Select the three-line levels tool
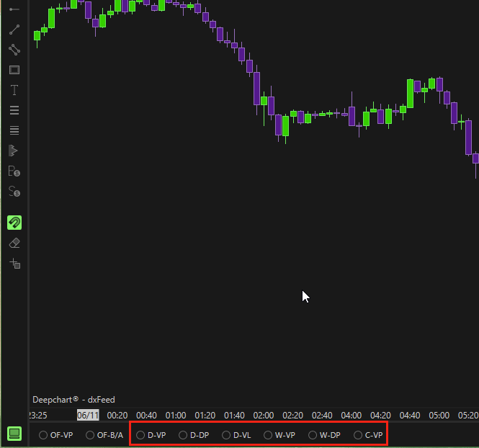Viewport: 479px width, 448px height. (14, 110)
